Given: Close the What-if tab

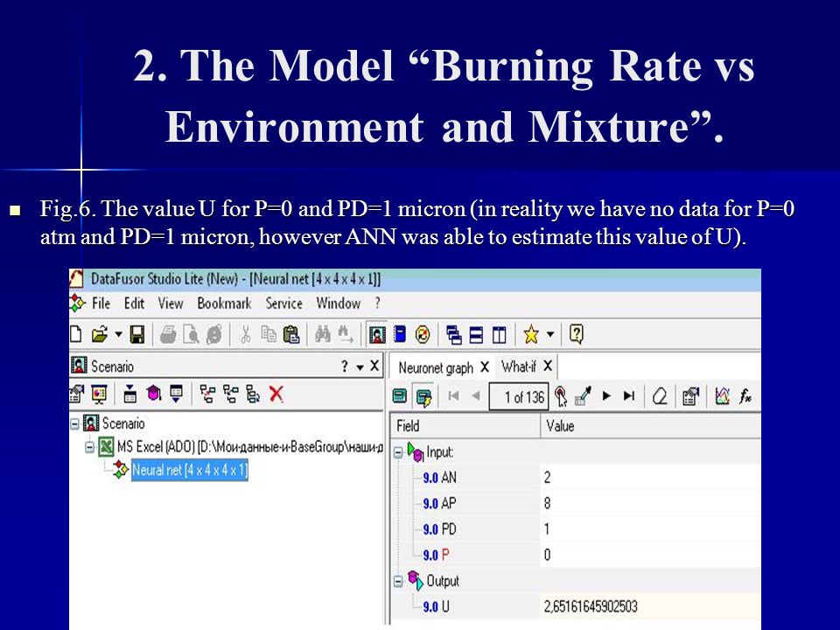Looking at the screenshot, I should (548, 366).
